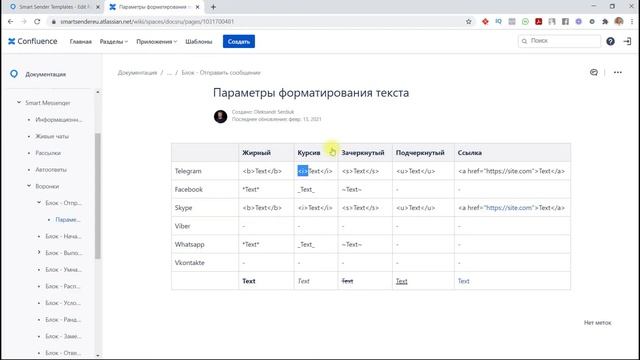Viewport: 640px width, 360px height.
Task: Select the Параме... page in sidebar
Action: (68, 220)
